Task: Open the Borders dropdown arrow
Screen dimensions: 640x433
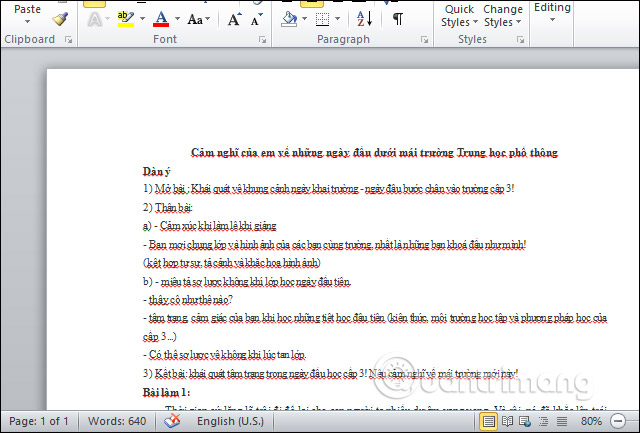Action: pos(337,18)
